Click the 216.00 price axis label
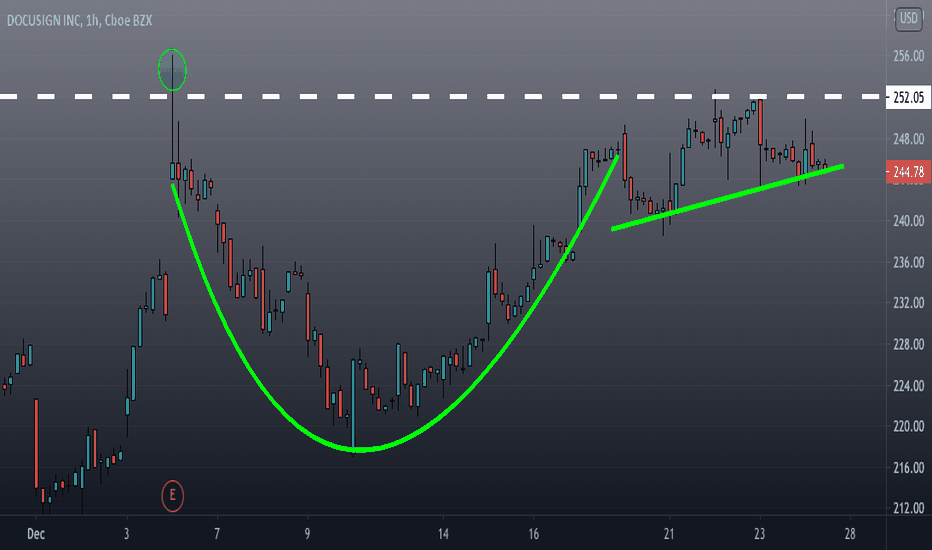This screenshot has width=932, height=550. (x=908, y=468)
